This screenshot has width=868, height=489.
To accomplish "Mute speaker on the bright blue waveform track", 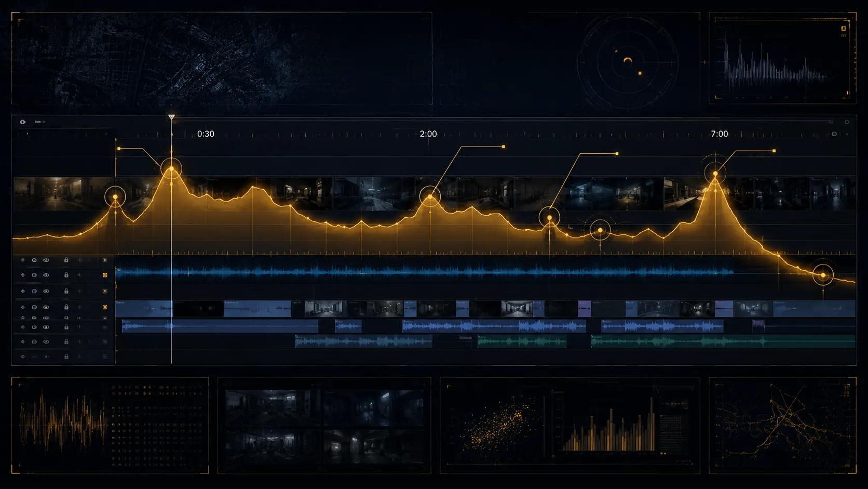I will pos(79,275).
